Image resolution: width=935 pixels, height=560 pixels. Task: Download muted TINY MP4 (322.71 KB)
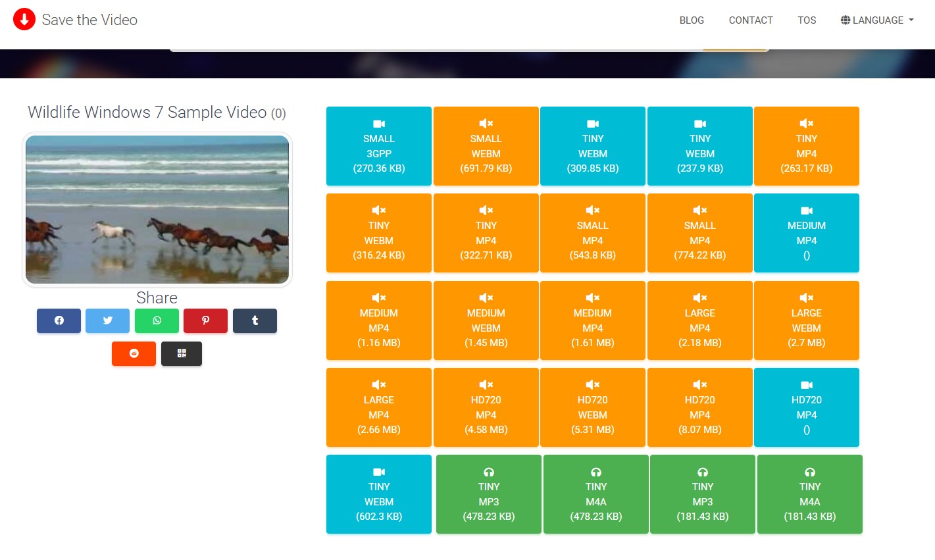click(486, 233)
